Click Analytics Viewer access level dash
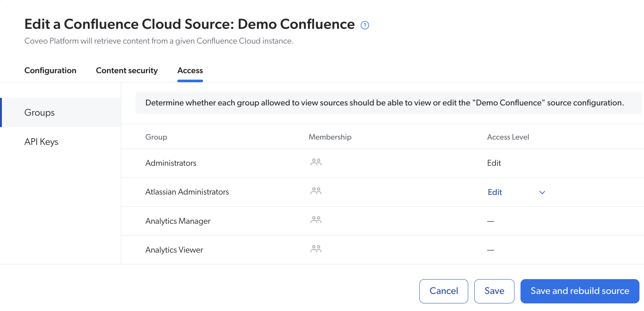Viewport: 644px width, 311px height. (491, 250)
